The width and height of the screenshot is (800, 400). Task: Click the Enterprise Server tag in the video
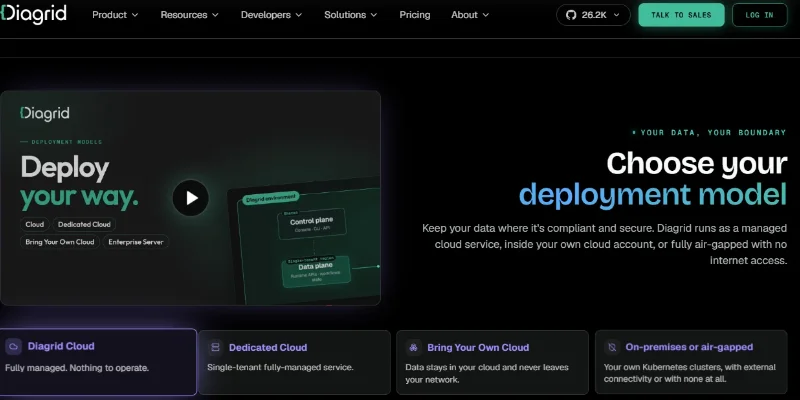click(136, 242)
